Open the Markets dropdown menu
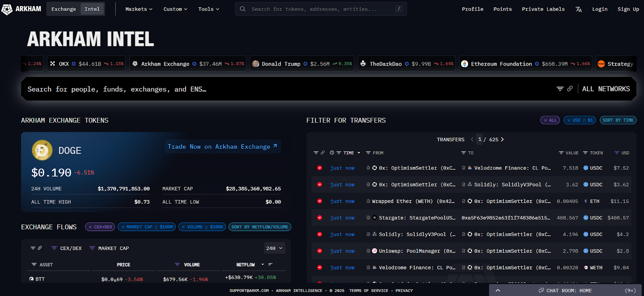The width and height of the screenshot is (644, 296). (139, 9)
